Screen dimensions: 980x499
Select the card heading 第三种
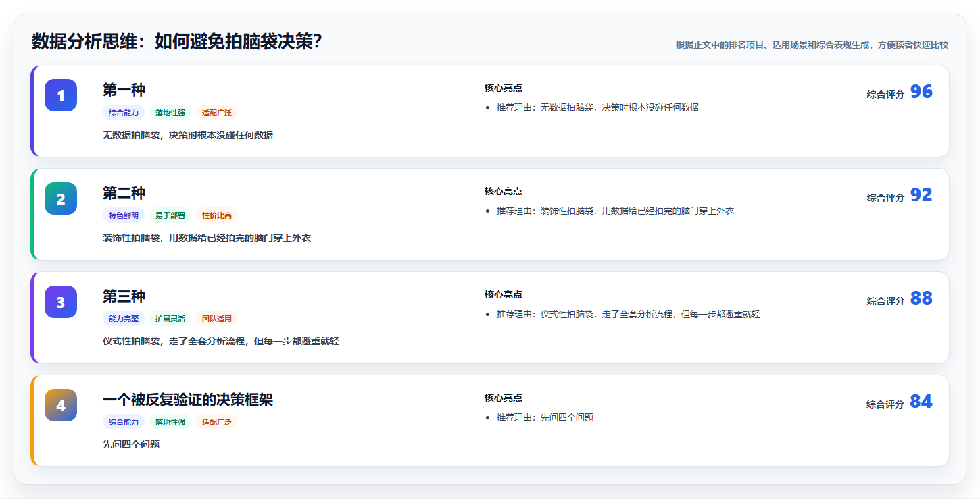point(124,296)
